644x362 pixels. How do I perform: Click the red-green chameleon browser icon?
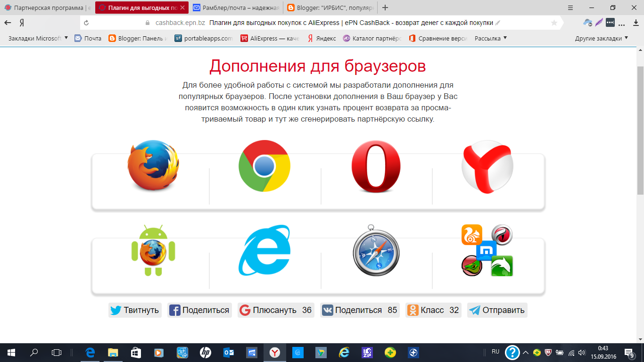point(472,266)
